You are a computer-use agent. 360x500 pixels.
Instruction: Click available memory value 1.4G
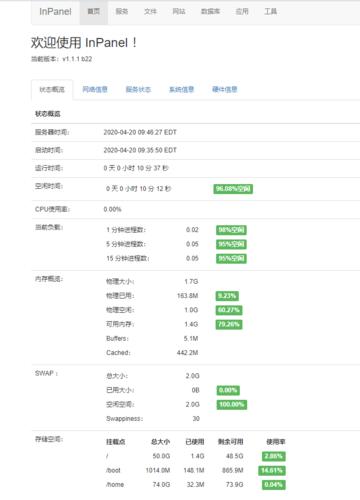point(191,324)
